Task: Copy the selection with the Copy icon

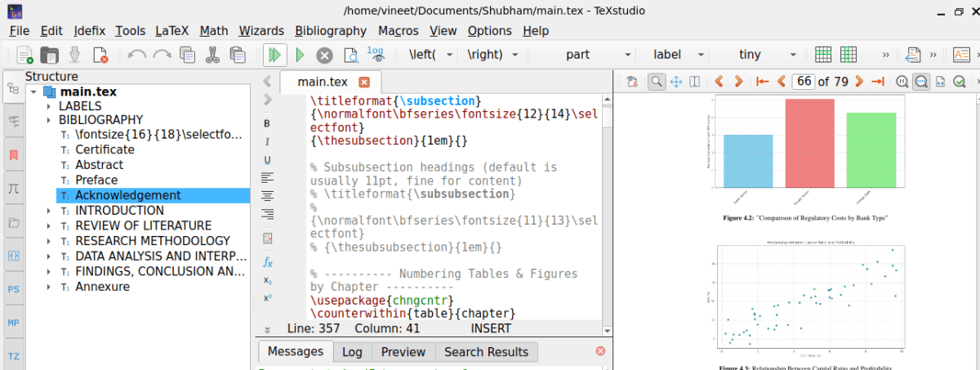Action: click(187, 55)
